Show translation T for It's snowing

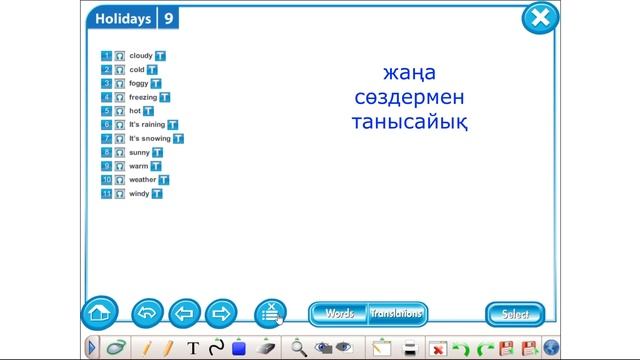(x=178, y=139)
